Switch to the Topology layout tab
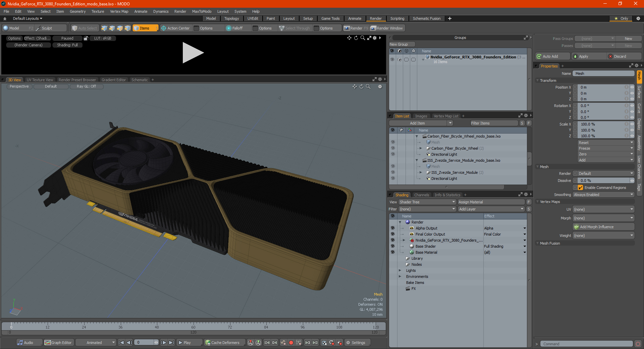644x349 pixels. pyautogui.click(x=231, y=18)
